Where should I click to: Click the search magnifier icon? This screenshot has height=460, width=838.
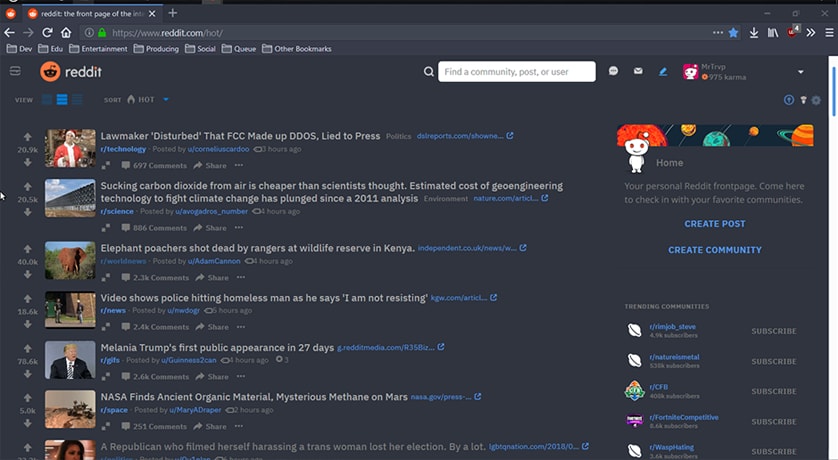pos(429,72)
